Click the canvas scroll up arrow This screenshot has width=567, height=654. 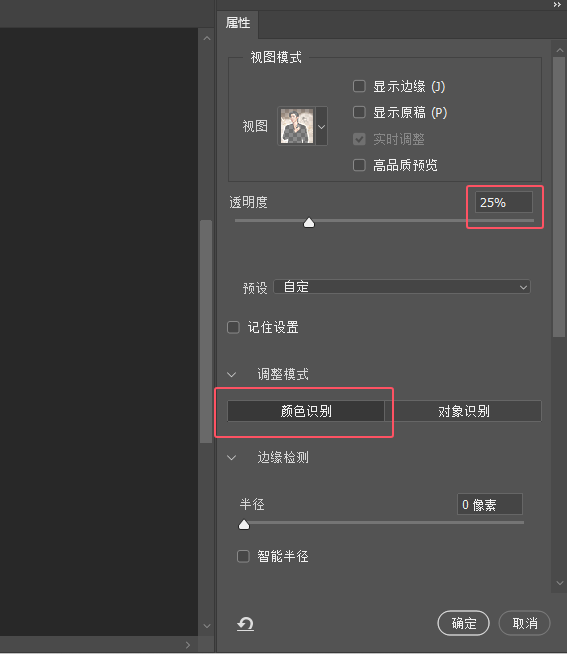coord(207,38)
